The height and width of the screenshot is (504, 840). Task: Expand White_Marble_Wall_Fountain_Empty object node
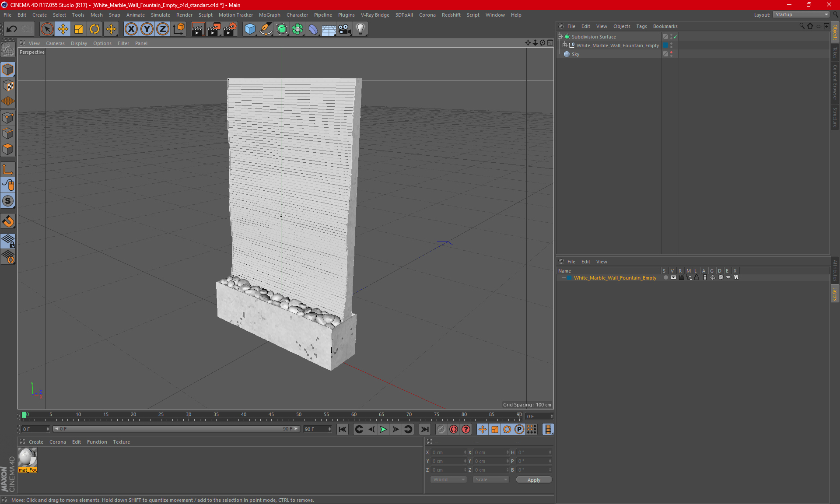(x=565, y=45)
